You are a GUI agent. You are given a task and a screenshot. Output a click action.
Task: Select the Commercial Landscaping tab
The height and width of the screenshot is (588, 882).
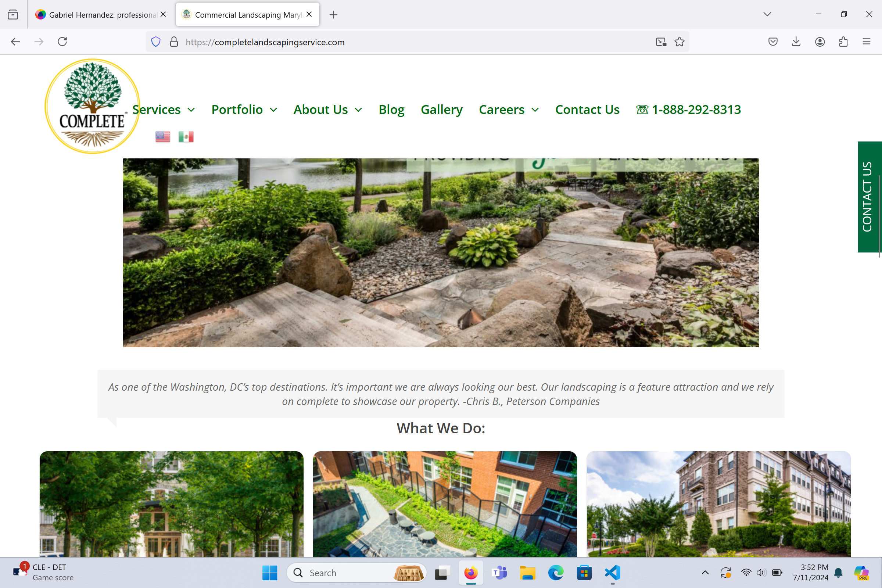pos(247,15)
